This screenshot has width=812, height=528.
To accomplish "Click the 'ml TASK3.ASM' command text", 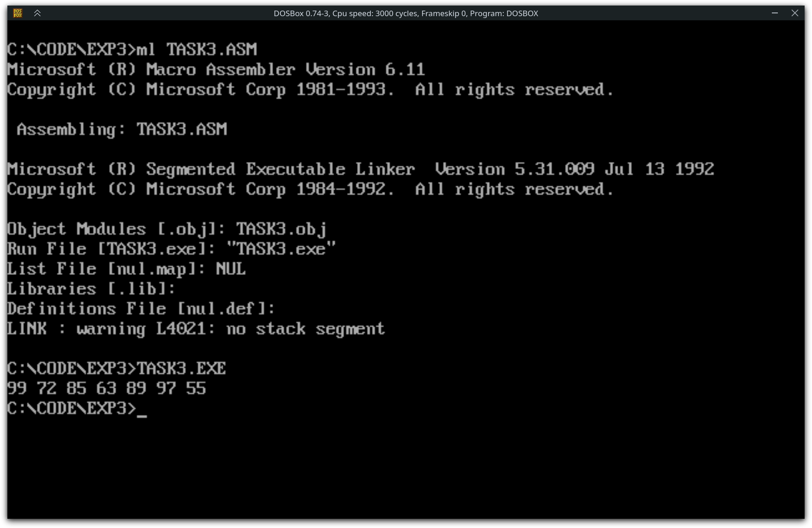I will 197,49.
